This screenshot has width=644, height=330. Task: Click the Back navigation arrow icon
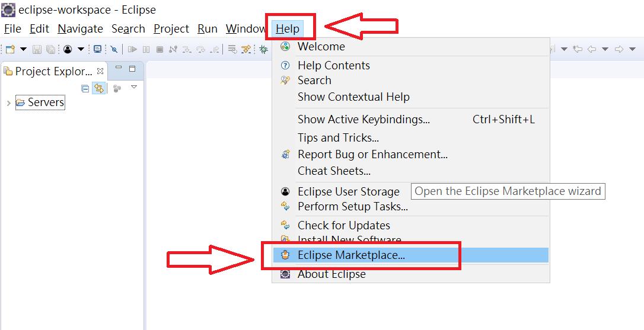592,50
